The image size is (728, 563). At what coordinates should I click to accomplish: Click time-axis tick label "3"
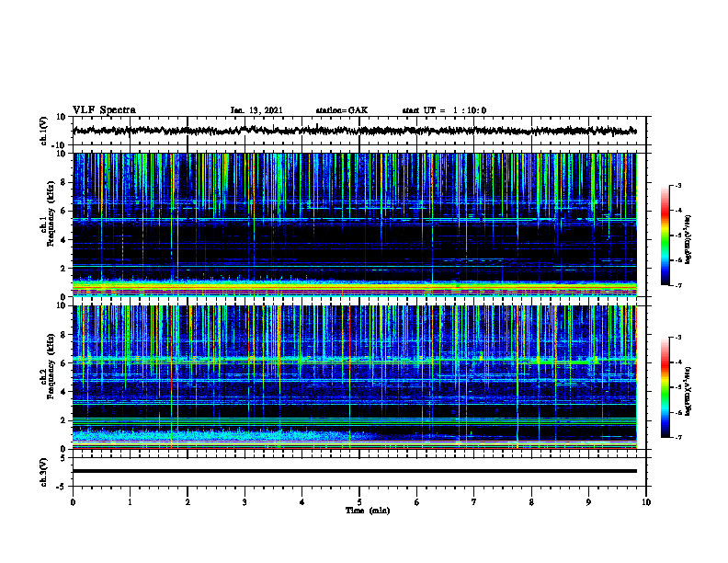pos(245,502)
